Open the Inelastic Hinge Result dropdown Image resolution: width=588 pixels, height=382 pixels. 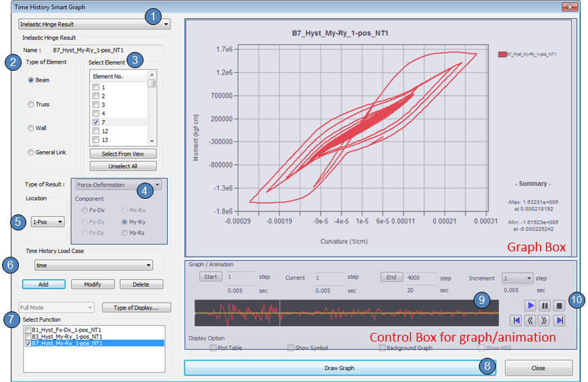pyautogui.click(x=94, y=24)
